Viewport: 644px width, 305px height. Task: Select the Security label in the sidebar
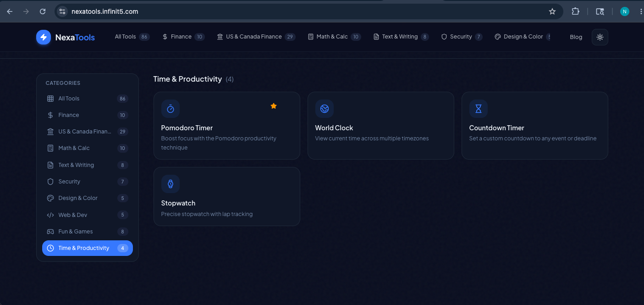point(69,182)
